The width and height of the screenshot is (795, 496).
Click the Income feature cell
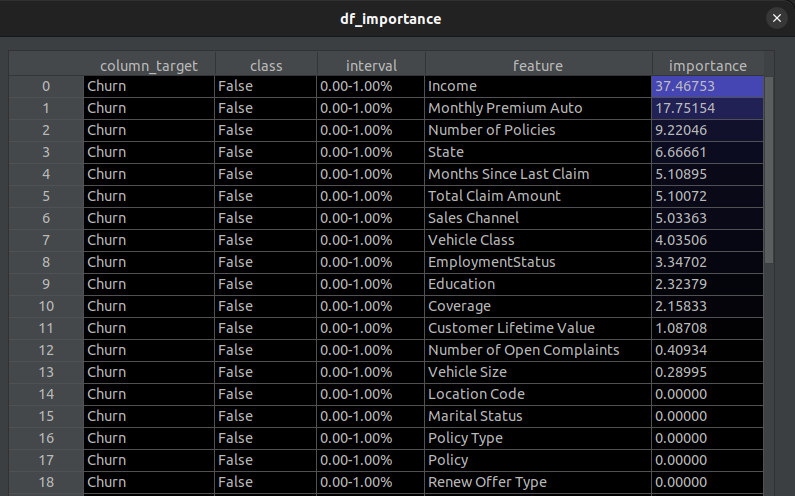(x=538, y=86)
